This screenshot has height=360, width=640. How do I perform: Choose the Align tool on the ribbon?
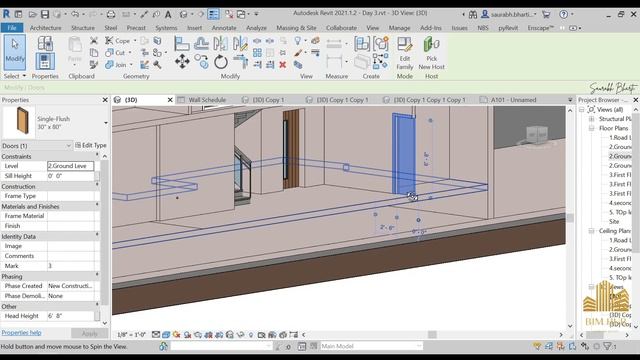182,43
